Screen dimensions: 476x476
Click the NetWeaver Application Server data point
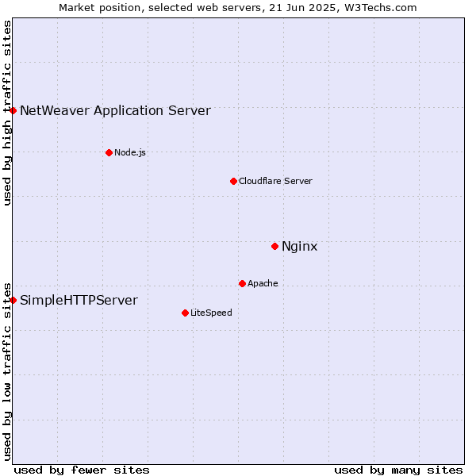point(13,110)
